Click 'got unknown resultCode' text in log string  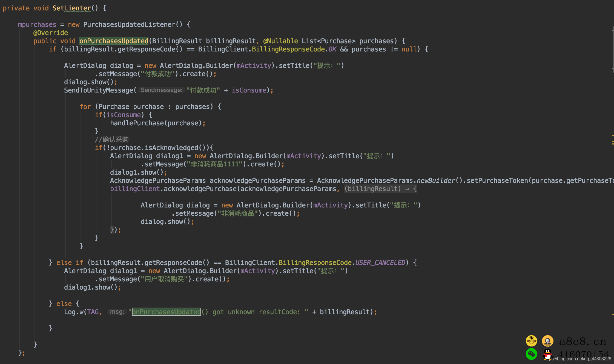tap(254, 312)
